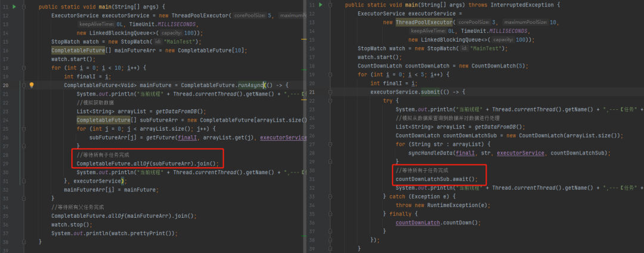
Task: Click 'System.out.println(watch.prettyPrint());' line in left pane
Action: (114, 233)
